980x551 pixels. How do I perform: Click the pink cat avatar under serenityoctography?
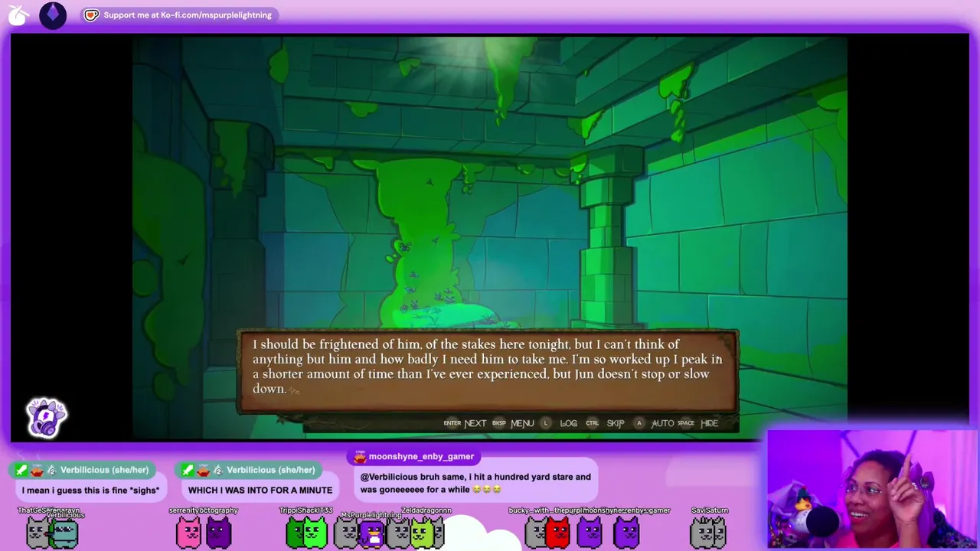click(188, 533)
